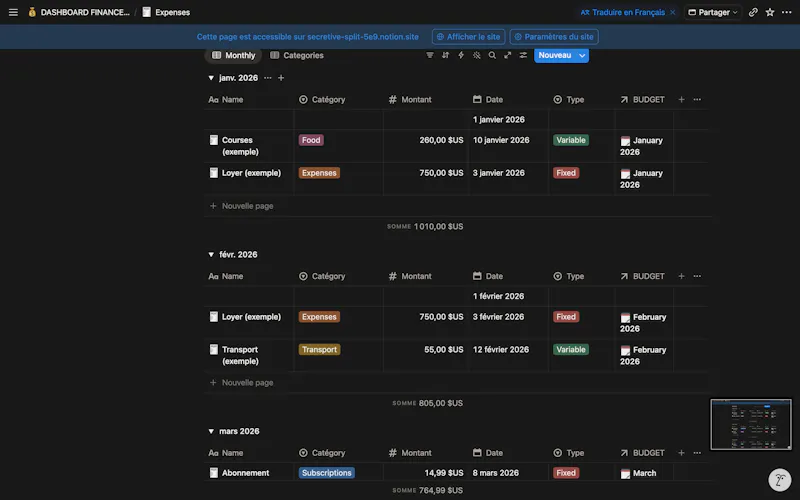
Task: Open BUDGET column header menu in janv. table
Action: [x=642, y=99]
